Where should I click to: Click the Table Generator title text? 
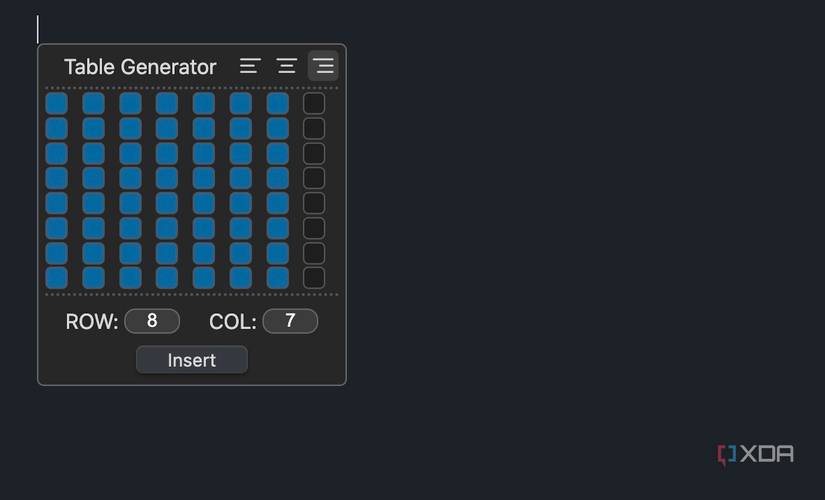click(140, 67)
